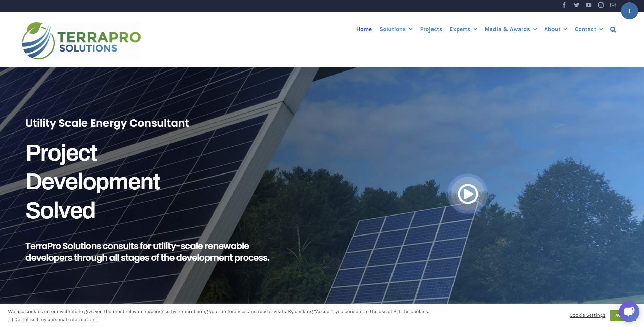
Task: Play the hero background video
Action: click(467, 194)
